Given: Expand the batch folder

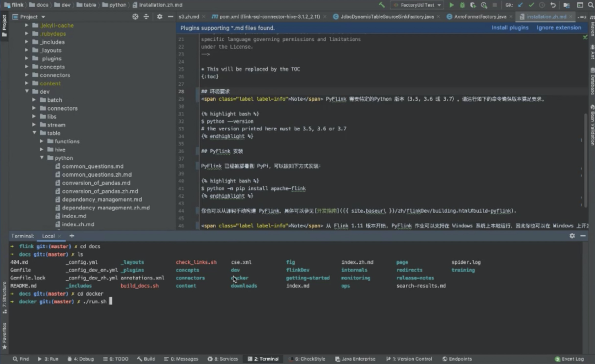Looking at the screenshot, I should [x=34, y=100].
